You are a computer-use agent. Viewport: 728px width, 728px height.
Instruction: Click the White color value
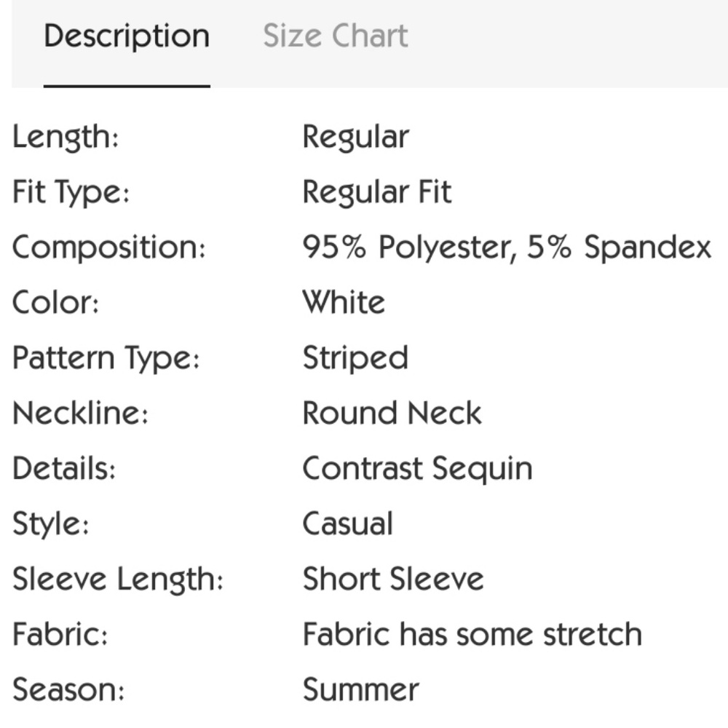pos(344,303)
